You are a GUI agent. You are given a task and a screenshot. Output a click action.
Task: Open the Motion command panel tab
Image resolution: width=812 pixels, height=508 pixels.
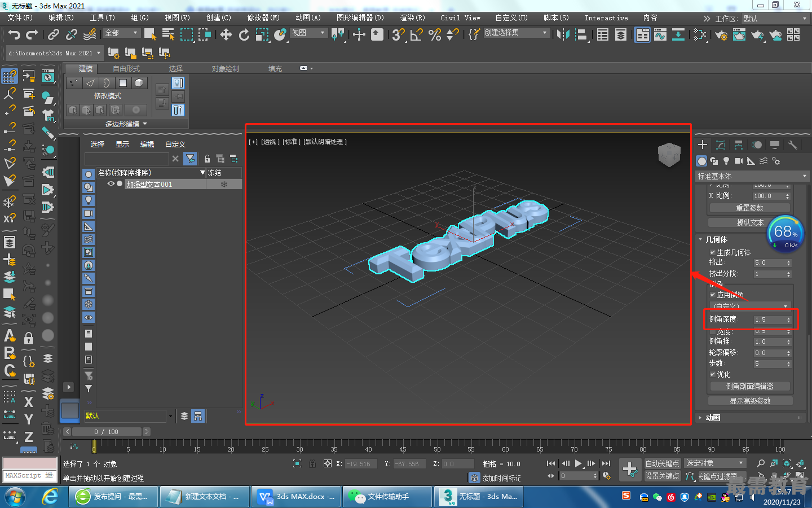tap(757, 145)
